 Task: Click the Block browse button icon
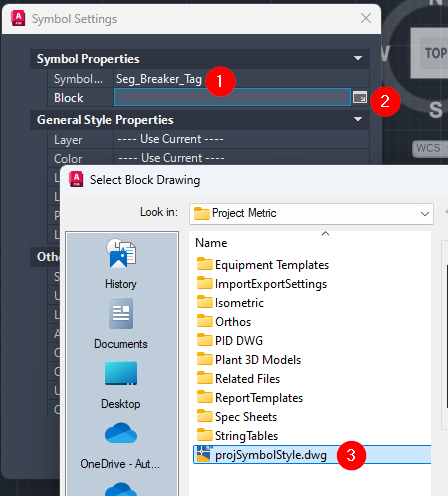coord(360,97)
